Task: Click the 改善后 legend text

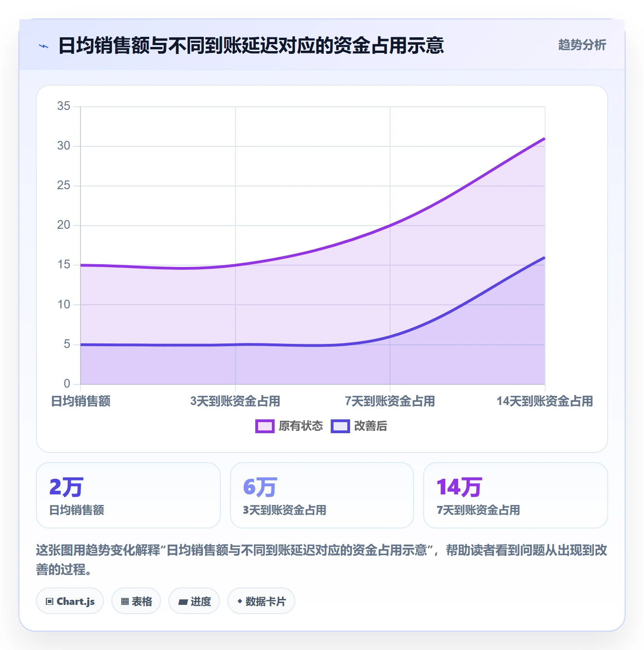Action: coord(370,426)
